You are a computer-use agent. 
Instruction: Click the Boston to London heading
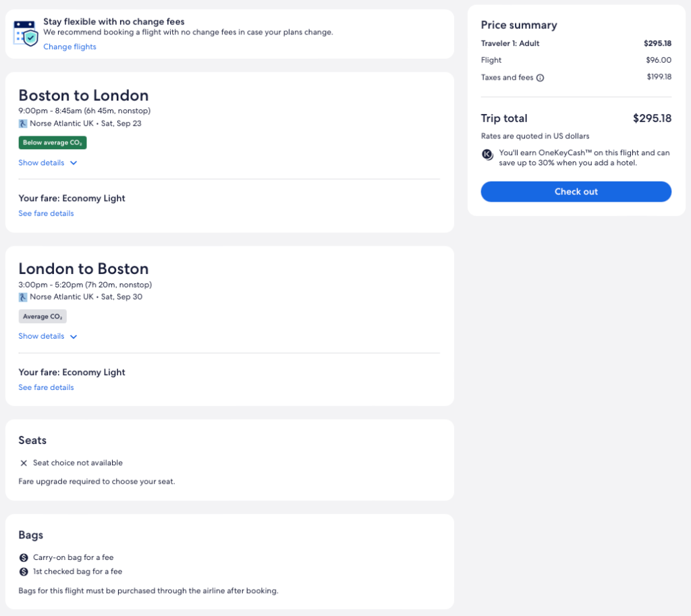pos(84,95)
